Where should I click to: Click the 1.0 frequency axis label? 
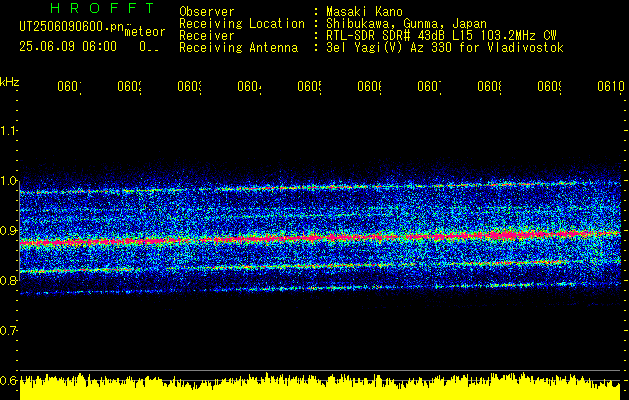pos(8,181)
